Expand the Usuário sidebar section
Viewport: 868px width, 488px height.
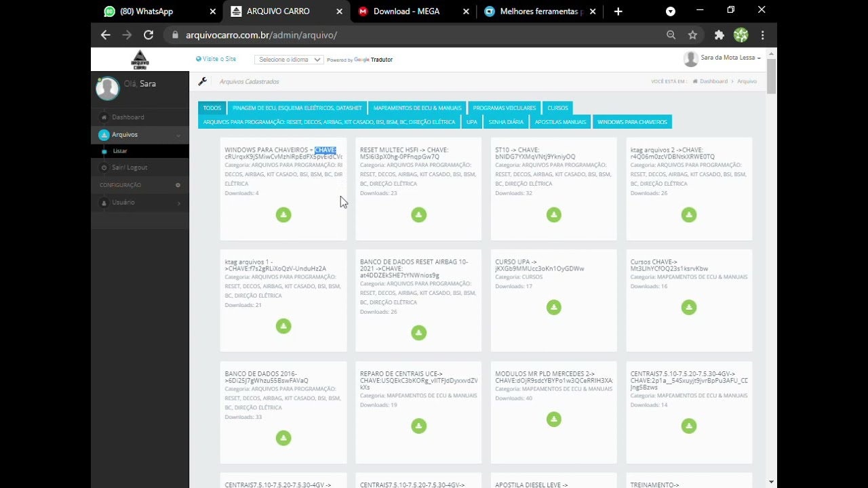click(140, 203)
